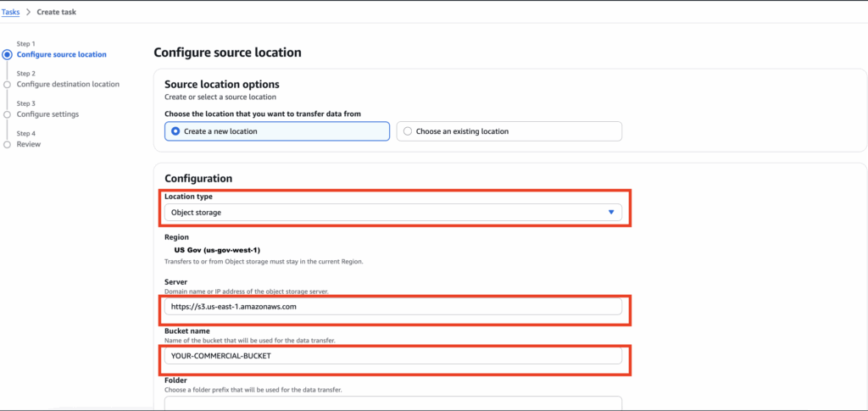868x411 pixels.
Task: Click the Step 4 circle indicator
Action: click(x=8, y=144)
